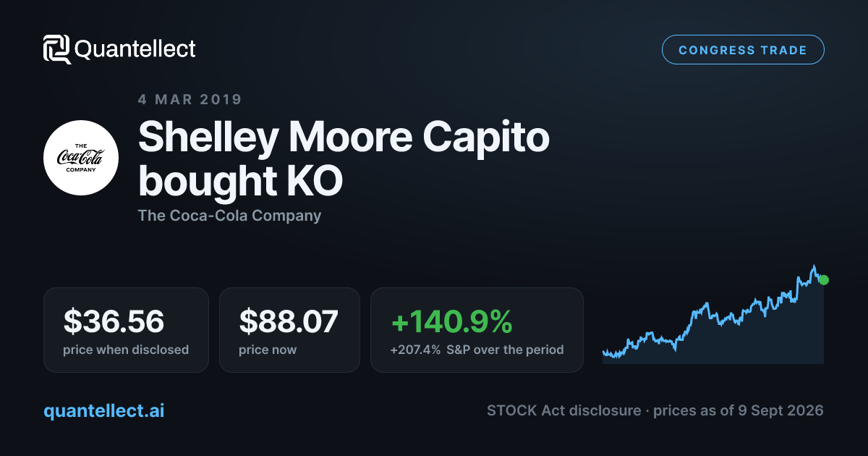
Task: Click the Quantellect brand name text
Action: (x=135, y=49)
